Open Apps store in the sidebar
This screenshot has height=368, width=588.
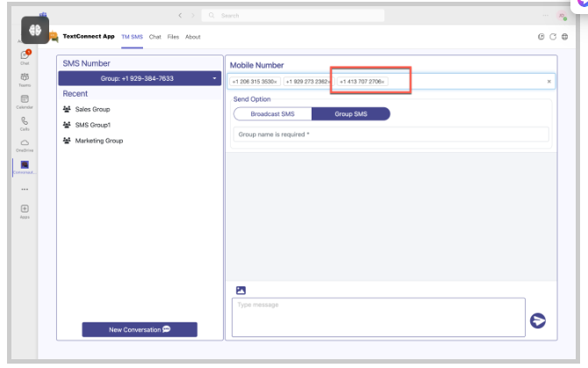(25, 211)
